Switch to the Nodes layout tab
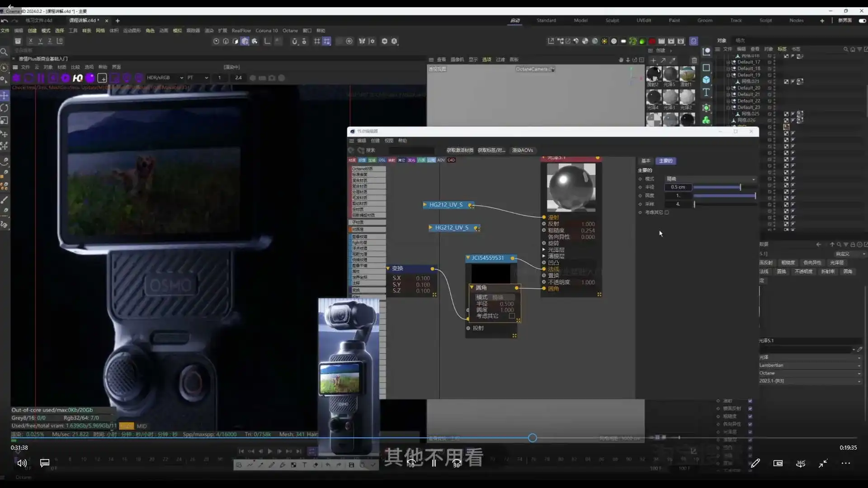The image size is (868, 488). coord(796,20)
